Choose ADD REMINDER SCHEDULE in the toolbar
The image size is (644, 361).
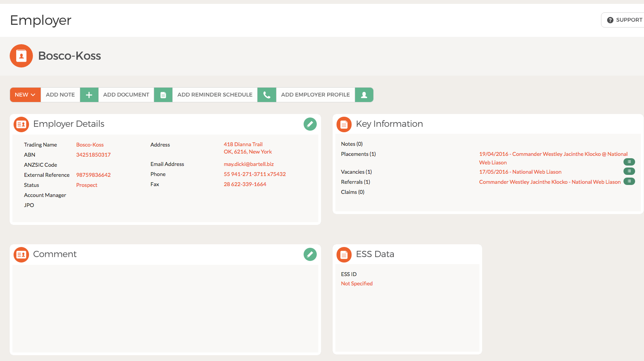pos(215,95)
